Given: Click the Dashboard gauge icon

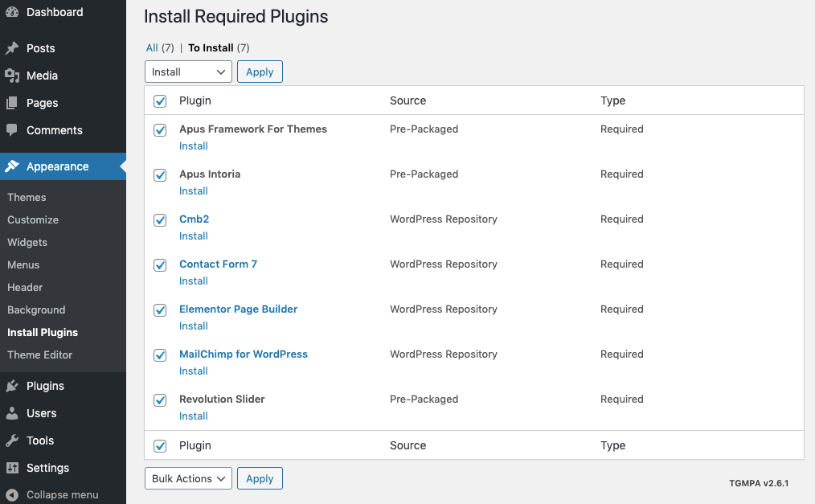Looking at the screenshot, I should (12, 12).
